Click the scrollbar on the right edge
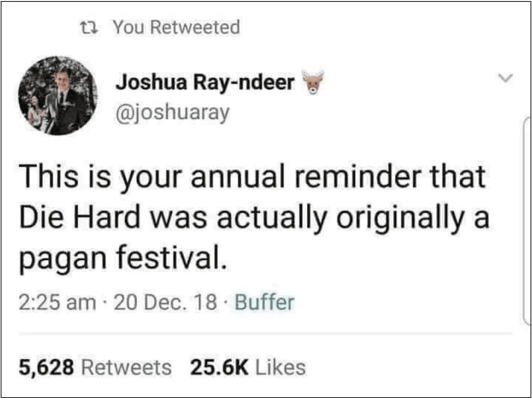The width and height of the screenshot is (532, 398). (527, 221)
